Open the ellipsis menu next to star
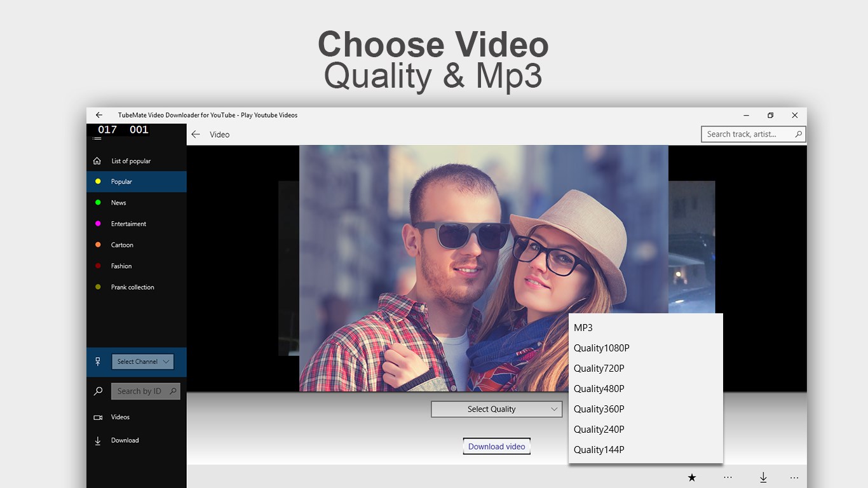Image resolution: width=868 pixels, height=488 pixels. (x=728, y=477)
